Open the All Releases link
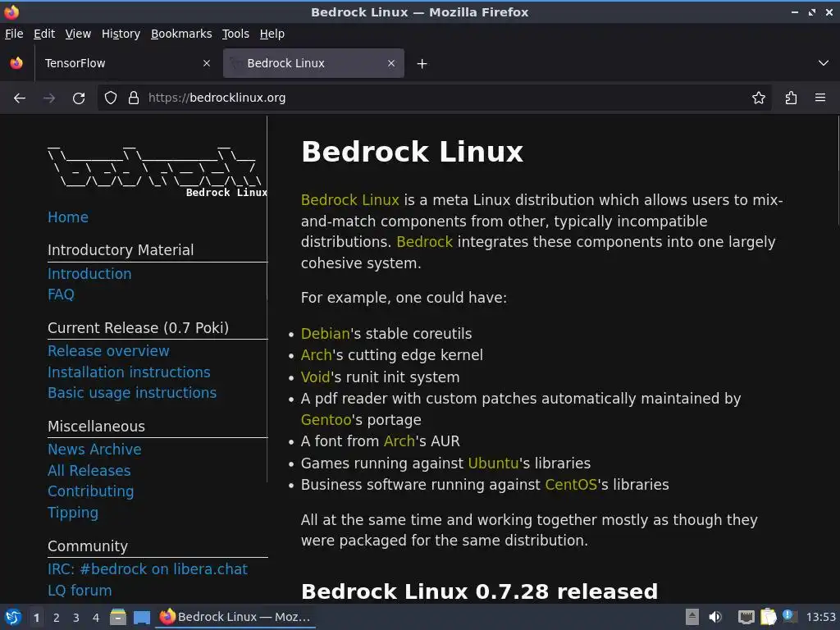The image size is (840, 630). (x=89, y=471)
